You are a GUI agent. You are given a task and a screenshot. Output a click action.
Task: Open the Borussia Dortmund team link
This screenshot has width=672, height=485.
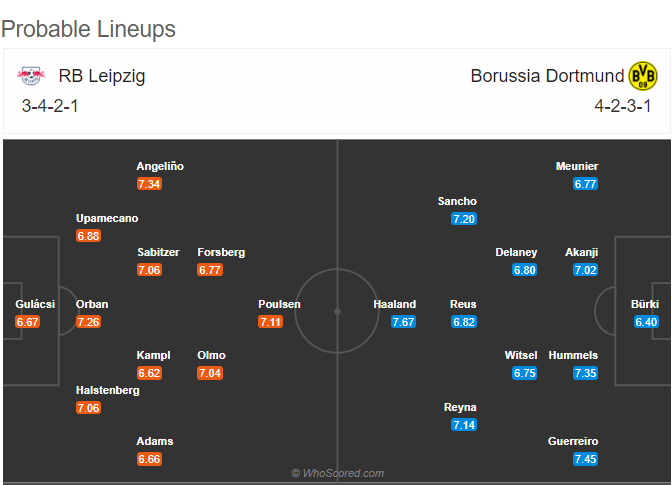[x=547, y=76]
